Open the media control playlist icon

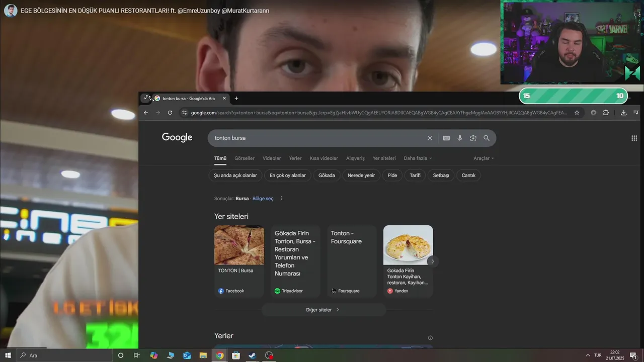click(636, 113)
